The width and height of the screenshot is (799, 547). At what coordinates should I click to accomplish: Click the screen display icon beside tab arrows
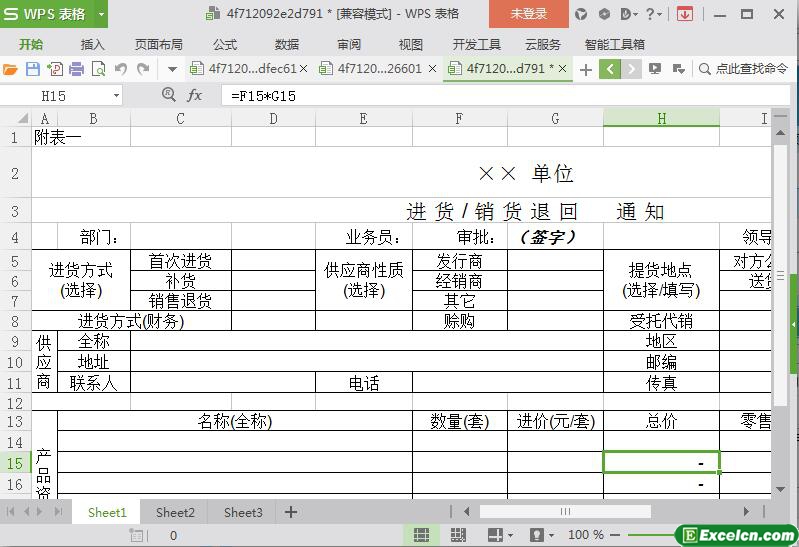click(655, 69)
